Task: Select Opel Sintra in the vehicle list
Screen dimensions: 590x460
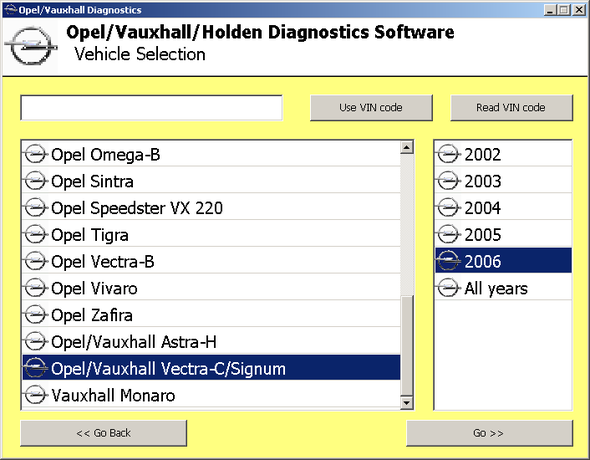Action: (211, 181)
